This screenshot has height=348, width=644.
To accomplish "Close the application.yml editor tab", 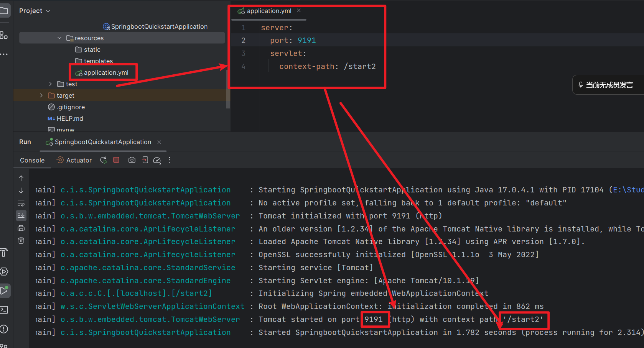I will click(299, 11).
